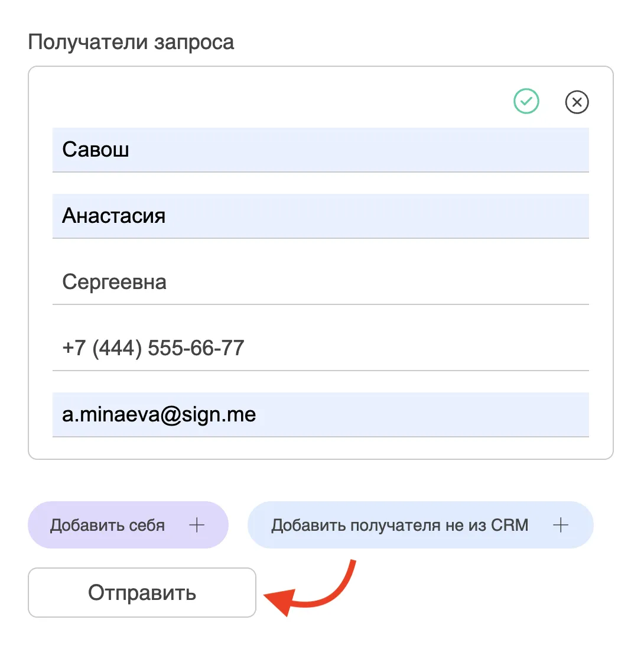Add yourself via the Добавить себя button
Viewport: 644px width, 649px height.
click(x=128, y=525)
